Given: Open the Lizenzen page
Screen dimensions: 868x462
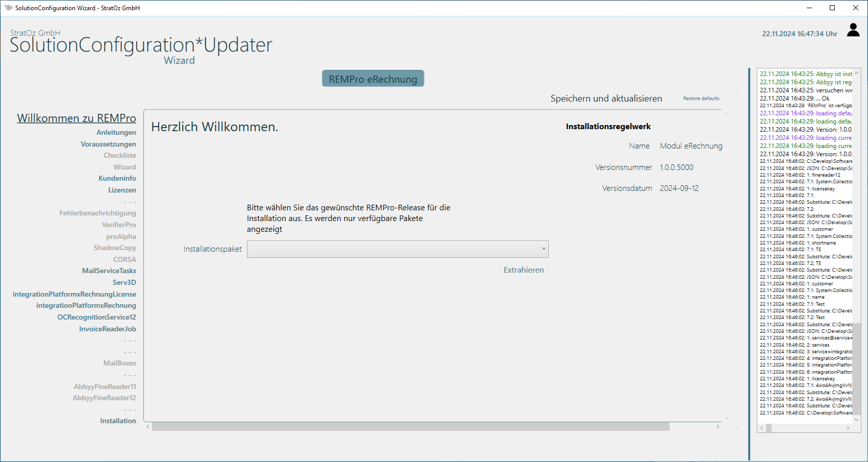Looking at the screenshot, I should pyautogui.click(x=122, y=190).
